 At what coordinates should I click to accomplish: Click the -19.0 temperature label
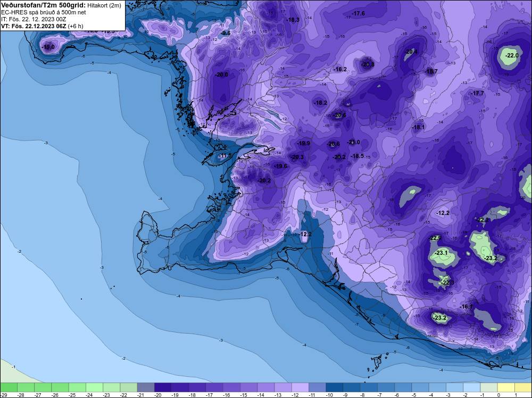[x=48, y=47]
